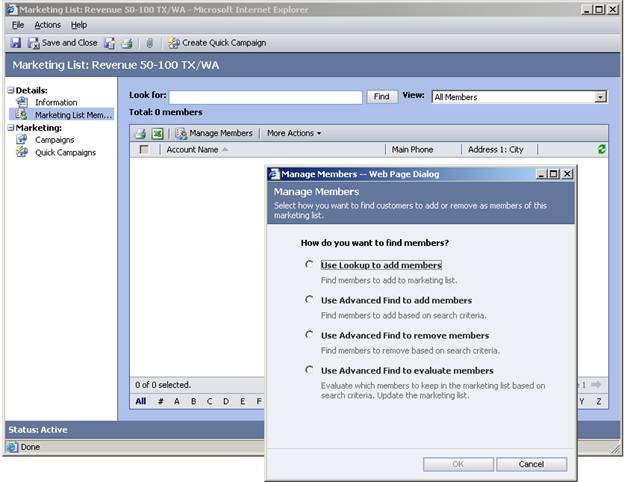This screenshot has height=482, width=624.
Task: Expand the More Actions dropdown menu
Action: point(294,133)
